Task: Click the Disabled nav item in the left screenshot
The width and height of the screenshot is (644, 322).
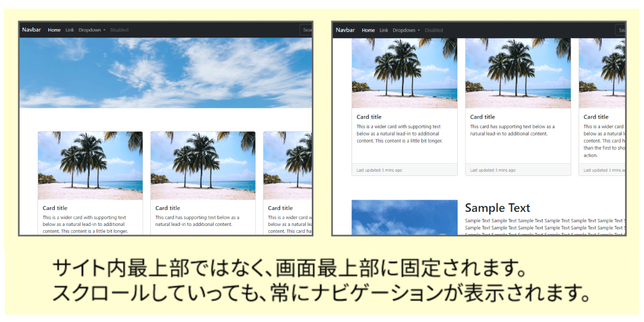Action: [x=119, y=30]
